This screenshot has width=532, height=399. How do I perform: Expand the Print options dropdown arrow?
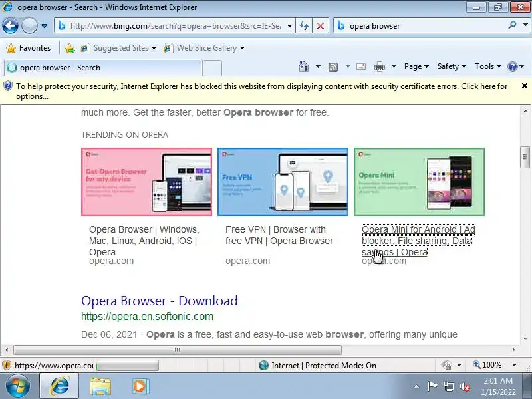[394, 66]
